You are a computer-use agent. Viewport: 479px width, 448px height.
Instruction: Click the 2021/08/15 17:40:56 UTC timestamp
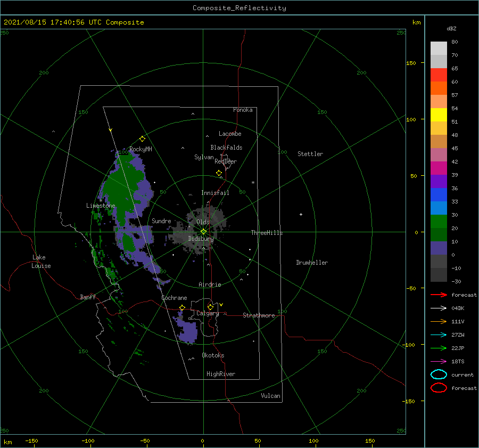[73, 22]
